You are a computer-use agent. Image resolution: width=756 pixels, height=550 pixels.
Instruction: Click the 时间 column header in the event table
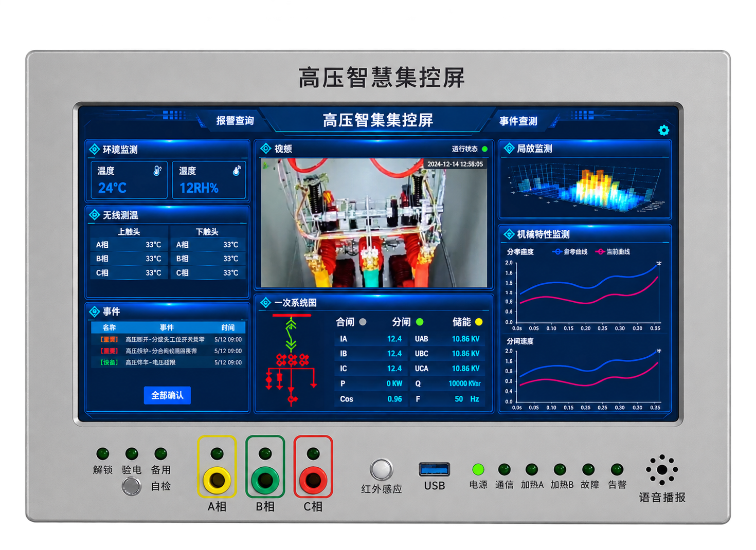click(x=228, y=327)
